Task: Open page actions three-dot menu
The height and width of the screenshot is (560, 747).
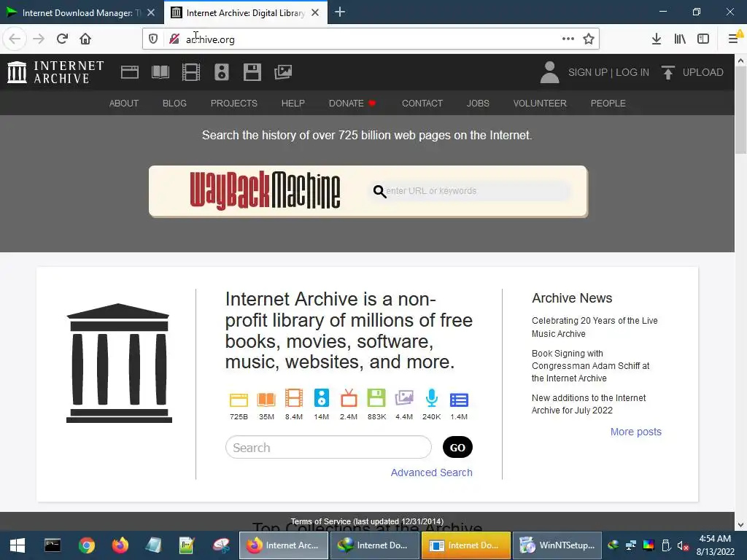Action: coord(568,39)
